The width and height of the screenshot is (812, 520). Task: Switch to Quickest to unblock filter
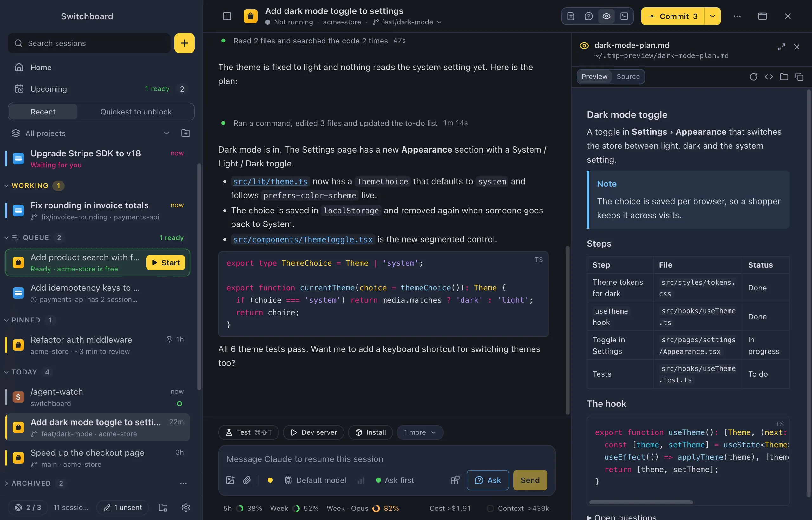tap(136, 112)
